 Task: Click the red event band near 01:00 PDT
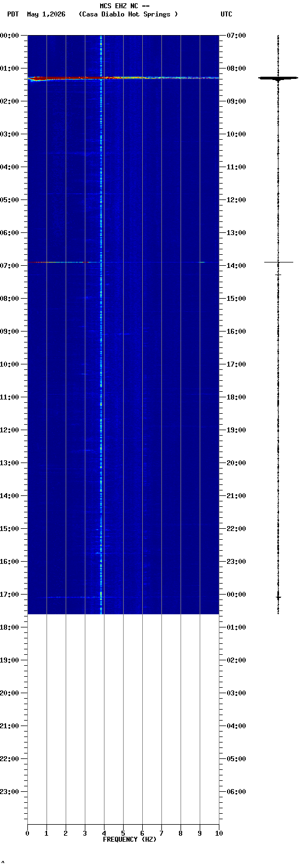pyautogui.click(x=123, y=78)
